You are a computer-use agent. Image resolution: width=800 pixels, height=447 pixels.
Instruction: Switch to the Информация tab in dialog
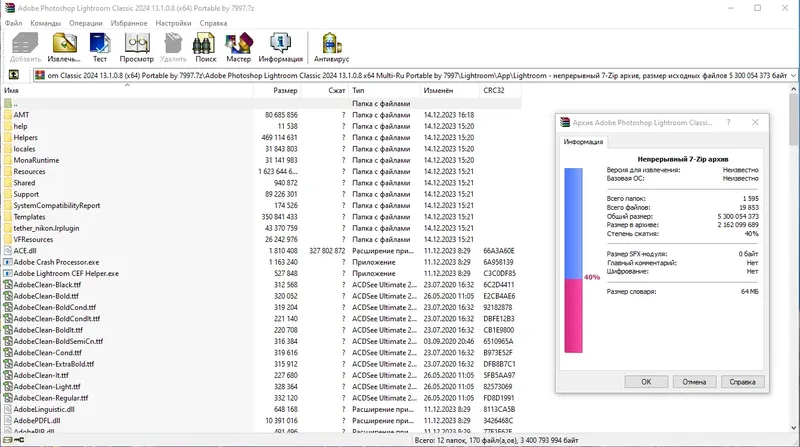tap(583, 142)
